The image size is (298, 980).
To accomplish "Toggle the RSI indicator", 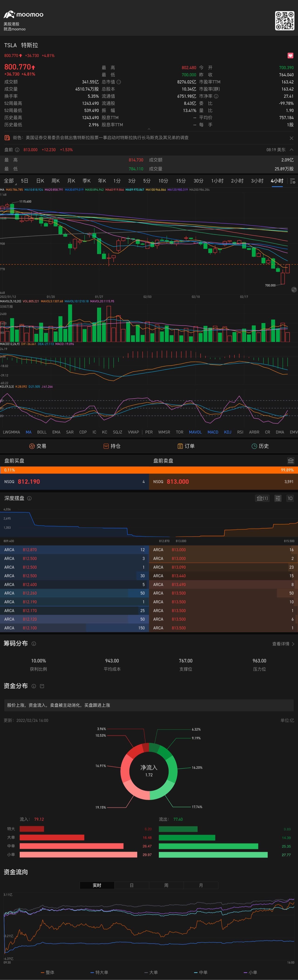I will coord(240,432).
